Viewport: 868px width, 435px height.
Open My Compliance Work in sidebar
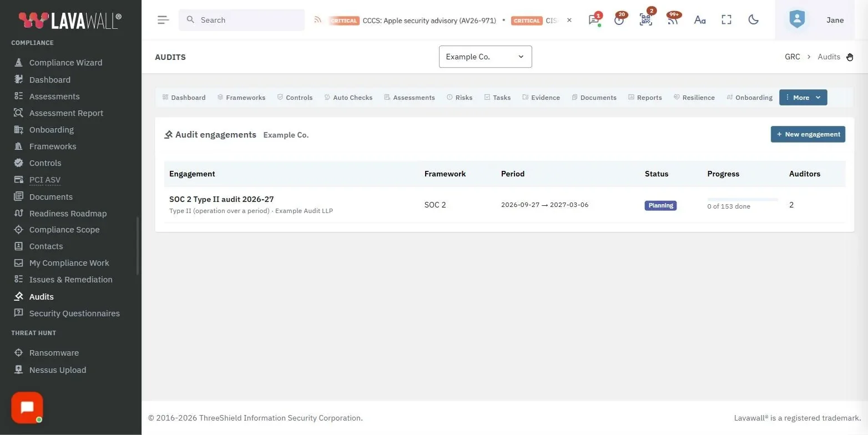pyautogui.click(x=69, y=263)
